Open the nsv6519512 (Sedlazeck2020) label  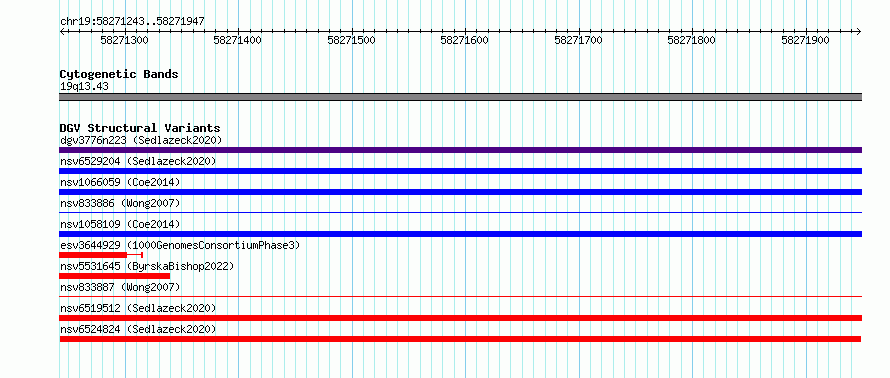tap(138, 308)
